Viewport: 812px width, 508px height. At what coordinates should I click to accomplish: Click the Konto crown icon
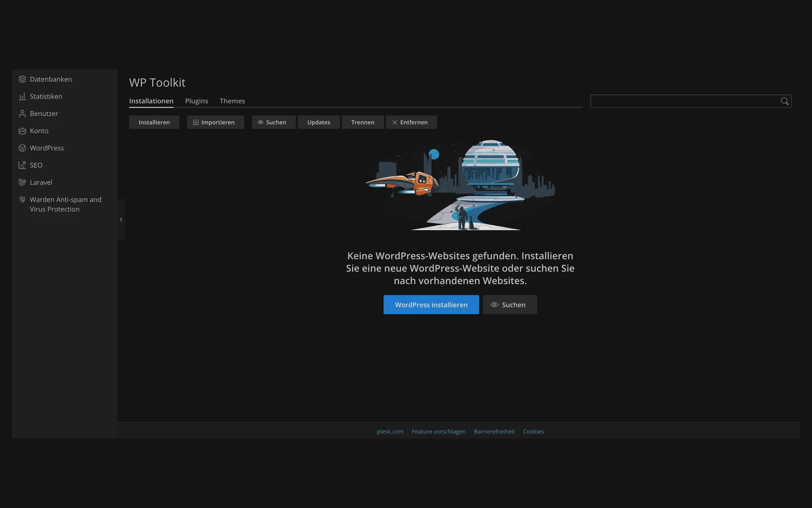point(22,131)
